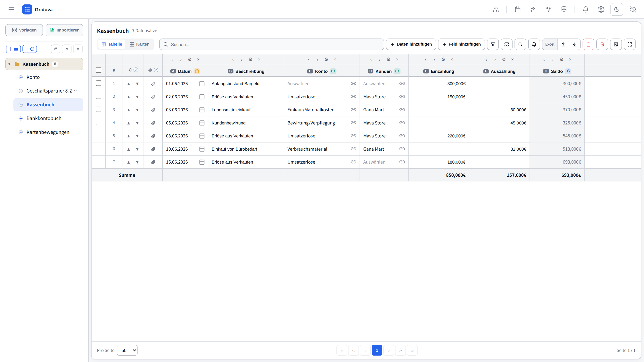
Task: Open the database icon in header
Action: [564, 9]
